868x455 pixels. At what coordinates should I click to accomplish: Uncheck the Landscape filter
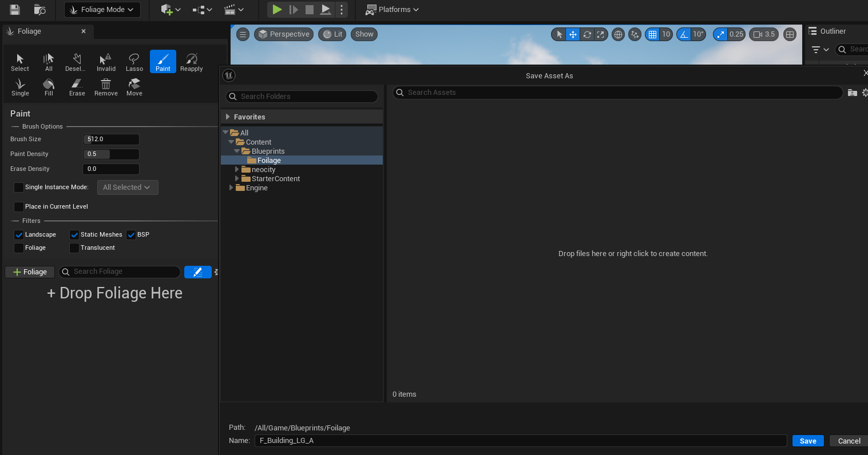[x=19, y=235]
